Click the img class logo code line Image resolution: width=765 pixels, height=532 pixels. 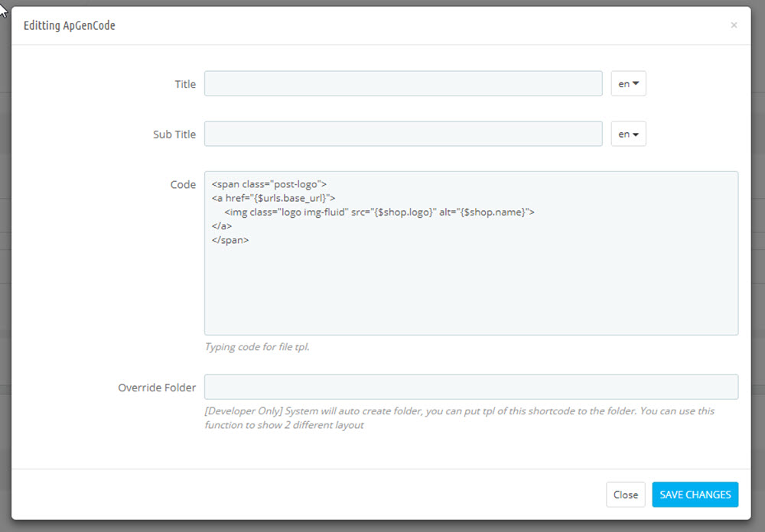379,212
